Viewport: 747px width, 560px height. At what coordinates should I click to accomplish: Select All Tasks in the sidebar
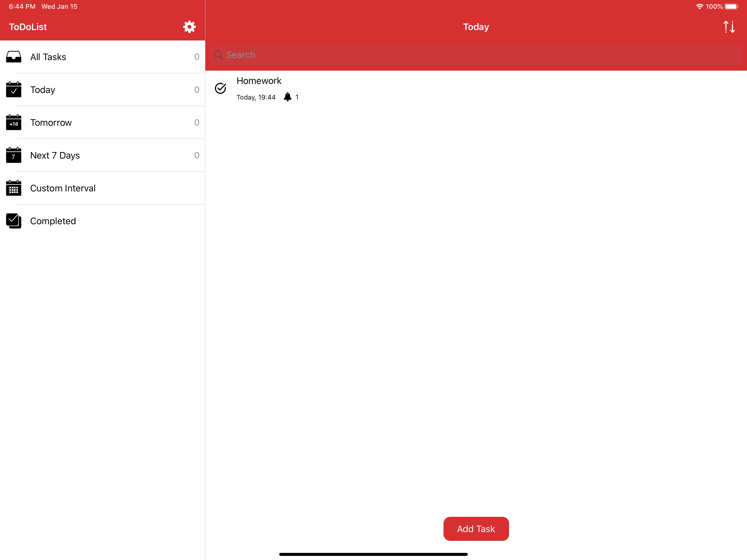click(x=48, y=57)
